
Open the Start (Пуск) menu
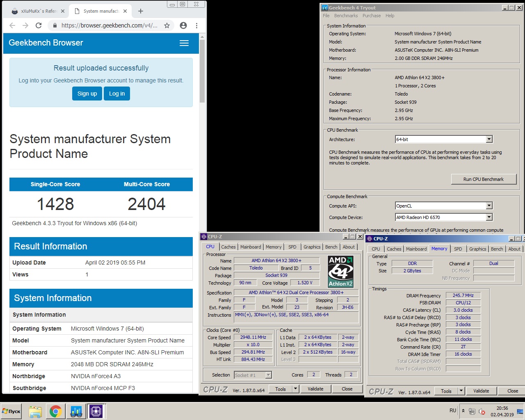coord(11,411)
